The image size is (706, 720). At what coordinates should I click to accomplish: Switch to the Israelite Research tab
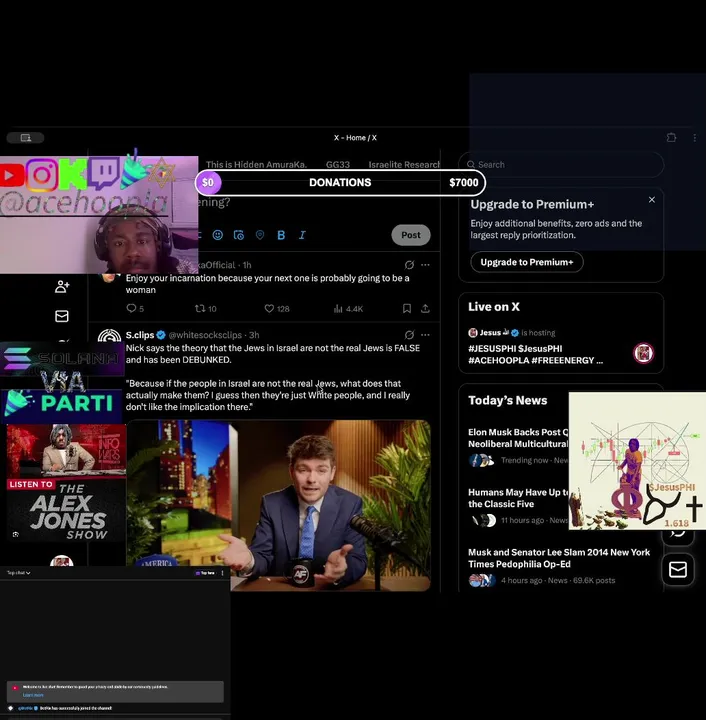[x=404, y=164]
